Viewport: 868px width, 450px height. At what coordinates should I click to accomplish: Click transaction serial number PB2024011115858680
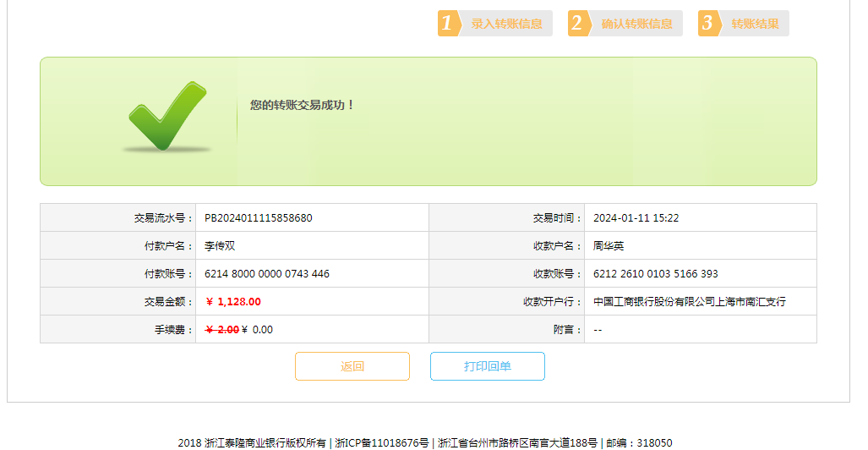coord(259,218)
